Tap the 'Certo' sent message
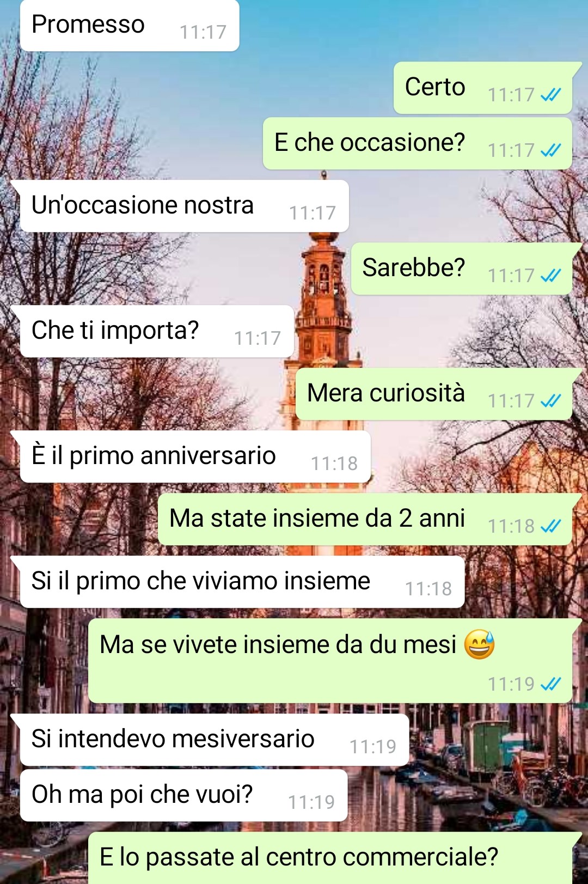The height and width of the screenshot is (884, 588). click(483, 88)
